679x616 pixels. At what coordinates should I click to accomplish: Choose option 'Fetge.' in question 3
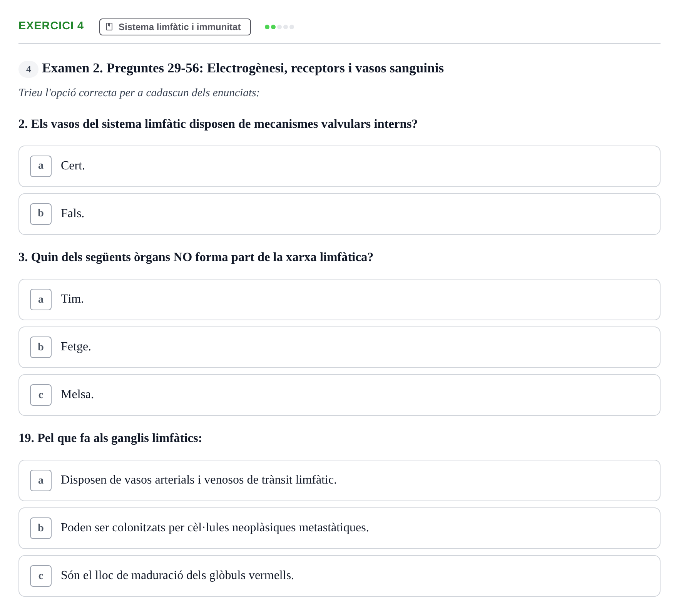click(x=339, y=347)
